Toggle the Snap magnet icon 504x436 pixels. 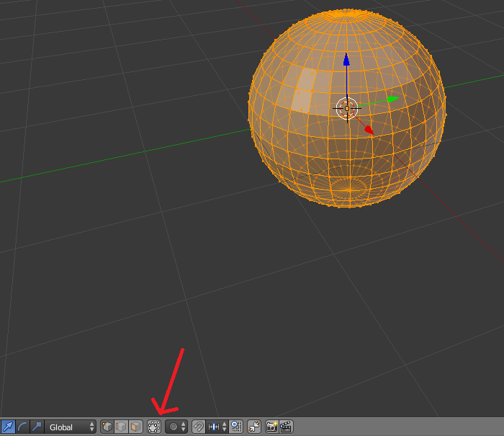pyautogui.click(x=198, y=427)
